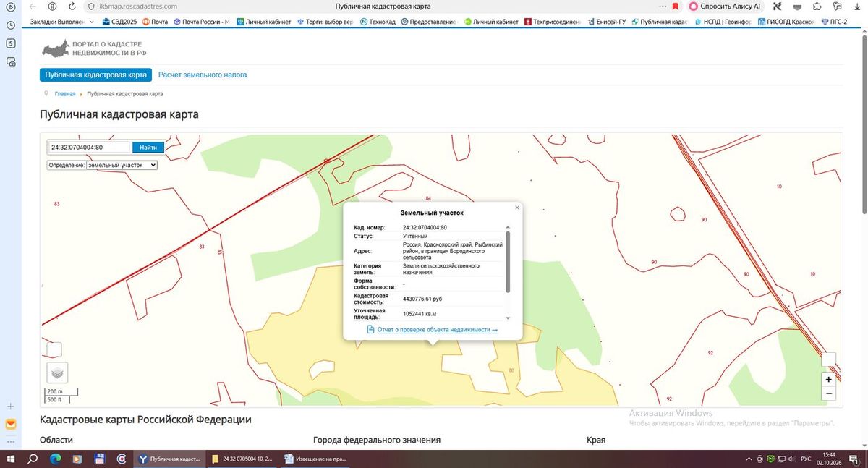Zoom in the cadastral map

[x=828, y=379]
